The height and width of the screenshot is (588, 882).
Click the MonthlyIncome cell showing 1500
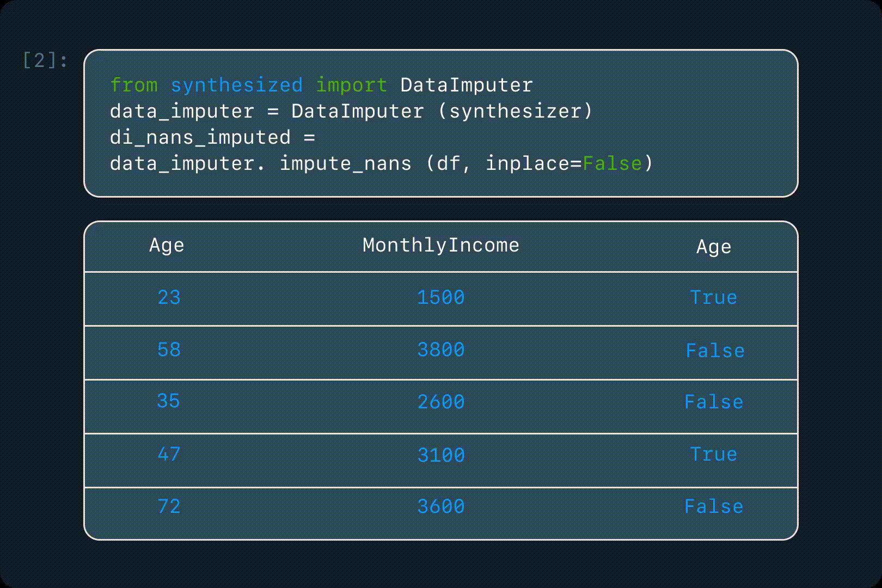441,297
